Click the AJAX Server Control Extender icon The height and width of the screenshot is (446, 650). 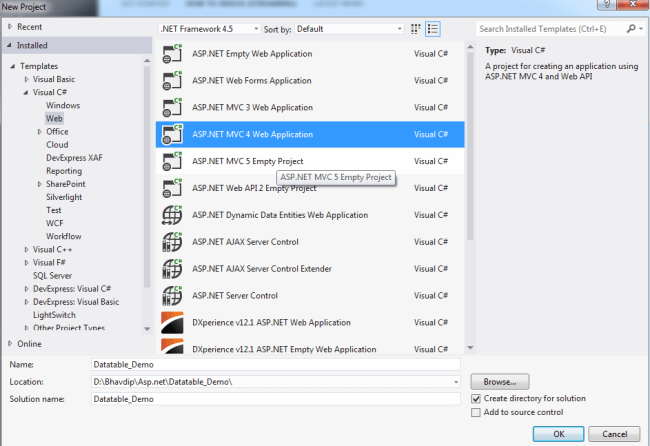172,269
